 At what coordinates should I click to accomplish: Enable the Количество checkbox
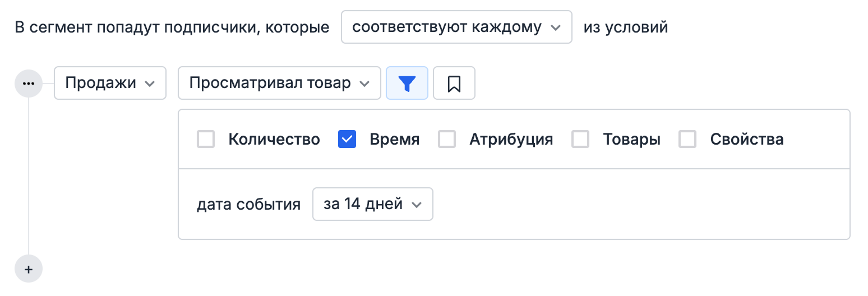206,140
